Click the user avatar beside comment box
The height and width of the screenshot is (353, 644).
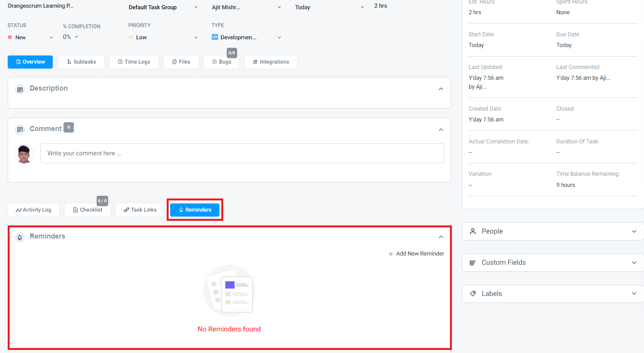pyautogui.click(x=24, y=154)
